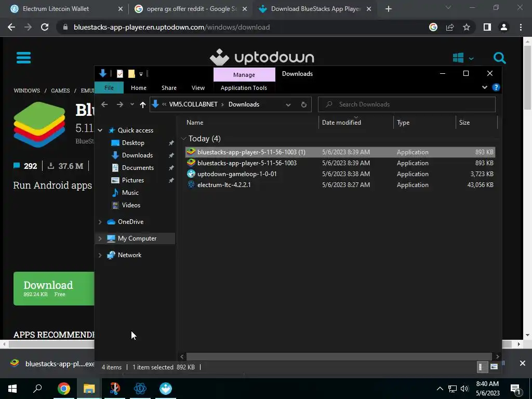Image resolution: width=532 pixels, height=399 pixels.
Task: Bookmark this page with star icon
Action: click(x=467, y=27)
